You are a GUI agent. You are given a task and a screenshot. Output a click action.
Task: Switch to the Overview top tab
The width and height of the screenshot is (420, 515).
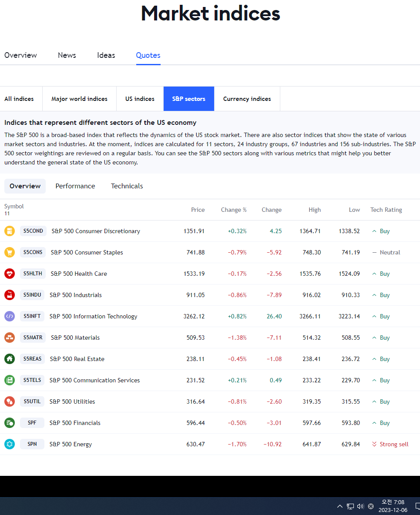coord(20,55)
